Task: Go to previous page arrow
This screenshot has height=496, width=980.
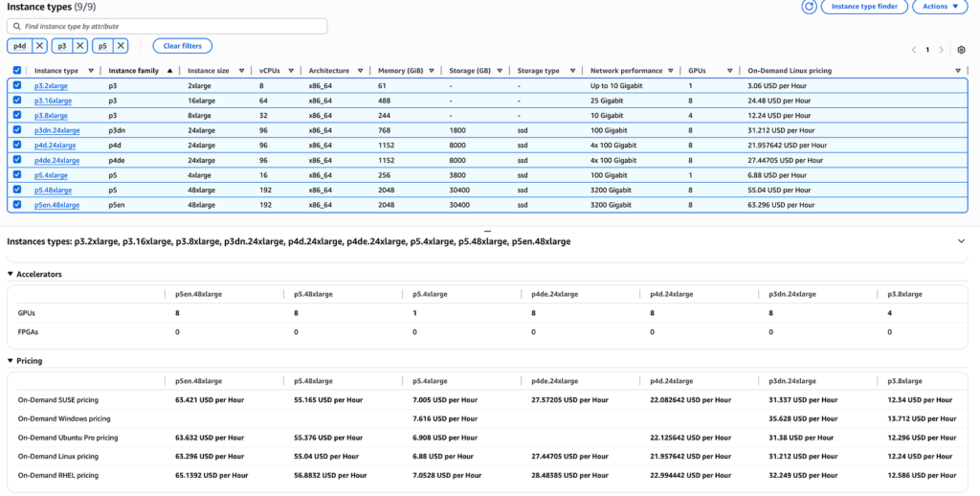Action: tap(914, 50)
